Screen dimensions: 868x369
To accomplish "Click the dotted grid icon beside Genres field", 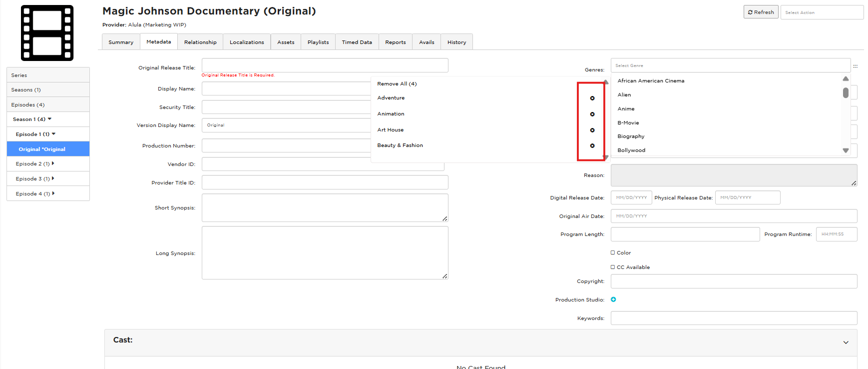I will pos(855,66).
